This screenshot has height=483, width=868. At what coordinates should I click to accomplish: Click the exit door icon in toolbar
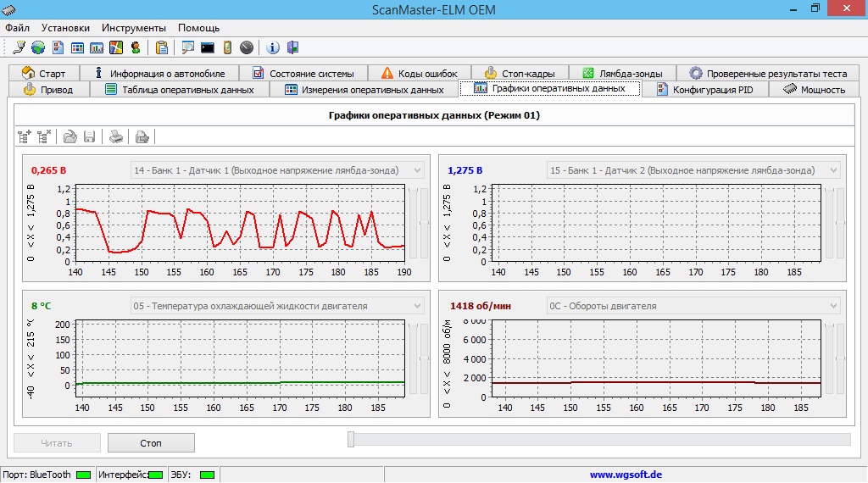(293, 47)
